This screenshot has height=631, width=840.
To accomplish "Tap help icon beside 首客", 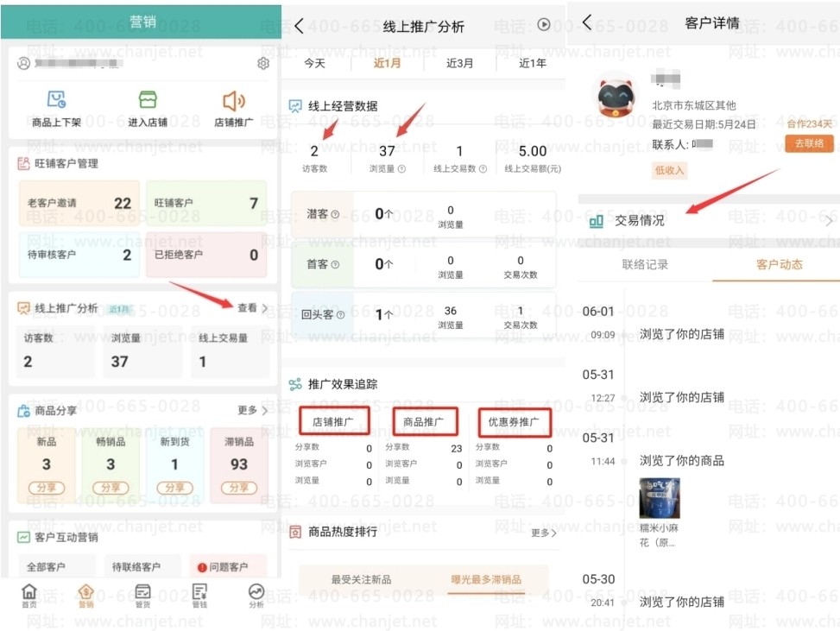I will pos(335,265).
